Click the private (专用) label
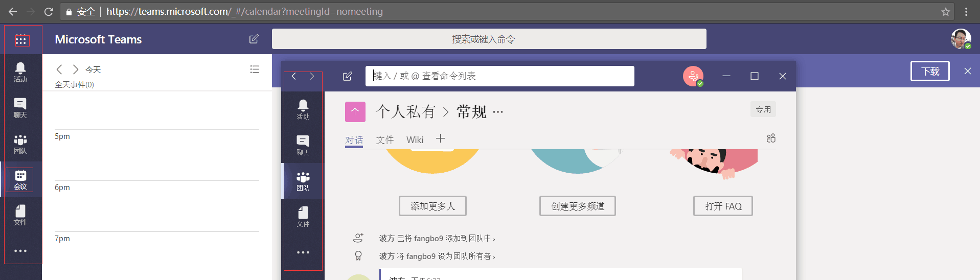Screen dimensions: 980x280 [763, 109]
